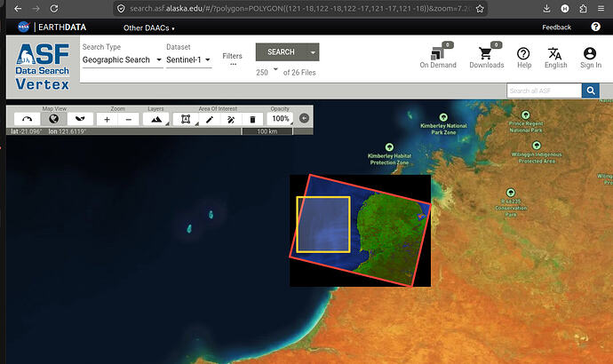Choose the edit area of interest tool
Viewport: 613px width, 364px height.
[x=231, y=120]
